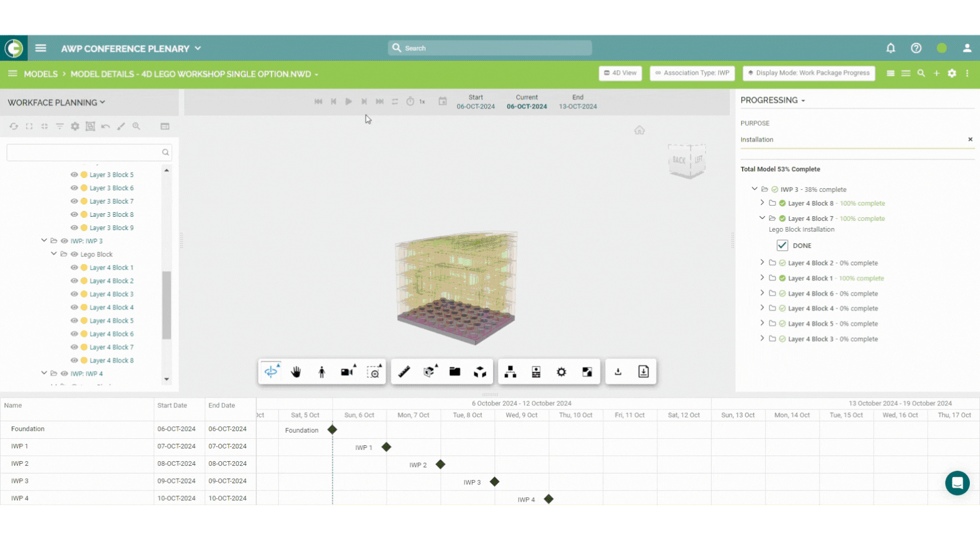Click the hand/pan navigation tool
This screenshot has height=551, width=980.
[296, 372]
